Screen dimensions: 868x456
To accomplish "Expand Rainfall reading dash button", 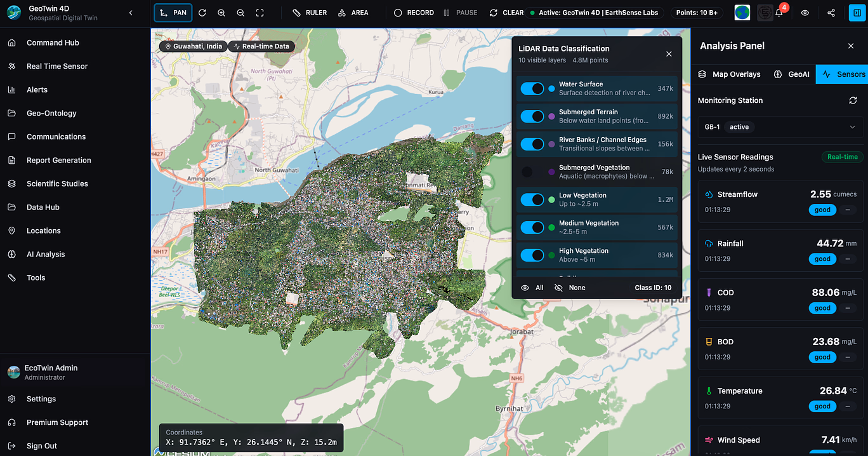I will tap(848, 258).
